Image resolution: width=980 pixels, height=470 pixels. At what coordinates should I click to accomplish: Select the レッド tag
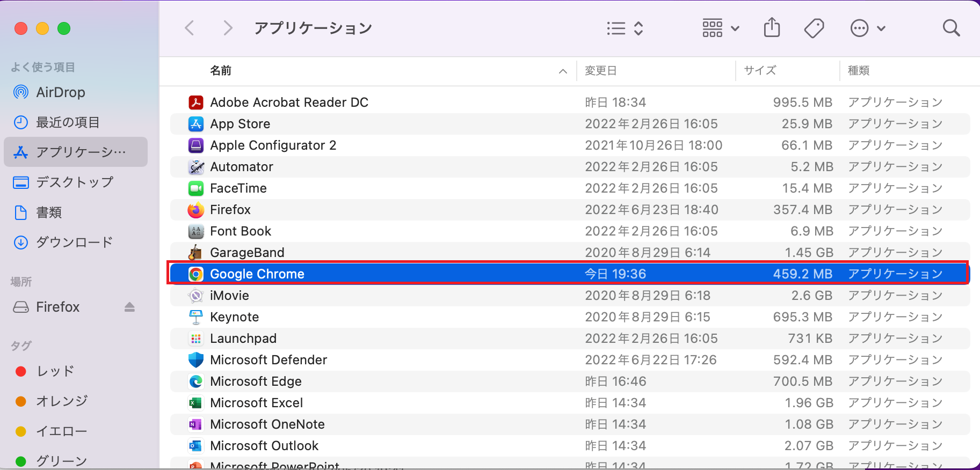coord(76,371)
